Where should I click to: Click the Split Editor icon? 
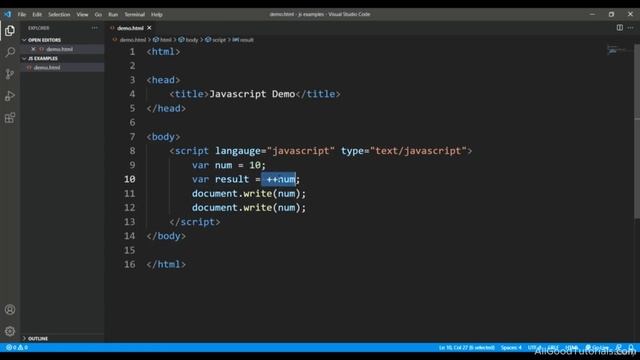tap(620, 28)
